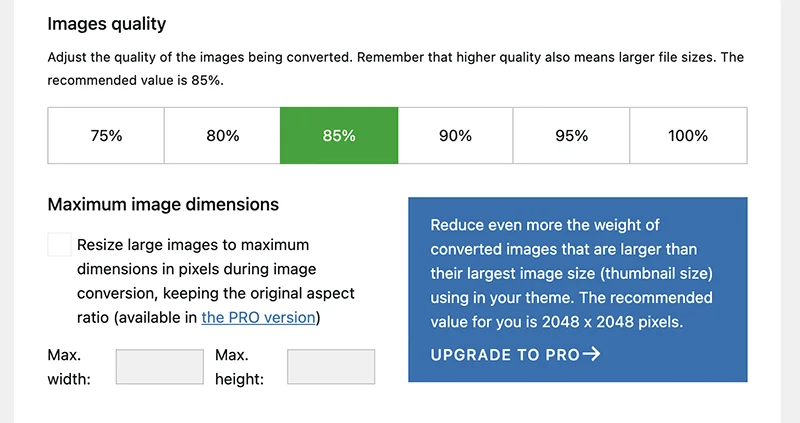The image size is (800, 423).
Task: Click the Max. width label
Action: pyautogui.click(x=65, y=367)
